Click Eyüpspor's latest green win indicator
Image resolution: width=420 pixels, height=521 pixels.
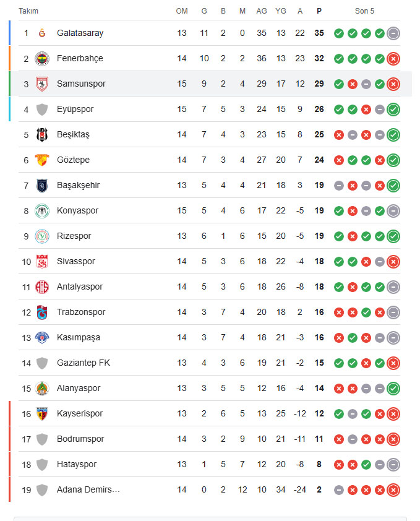393,110
